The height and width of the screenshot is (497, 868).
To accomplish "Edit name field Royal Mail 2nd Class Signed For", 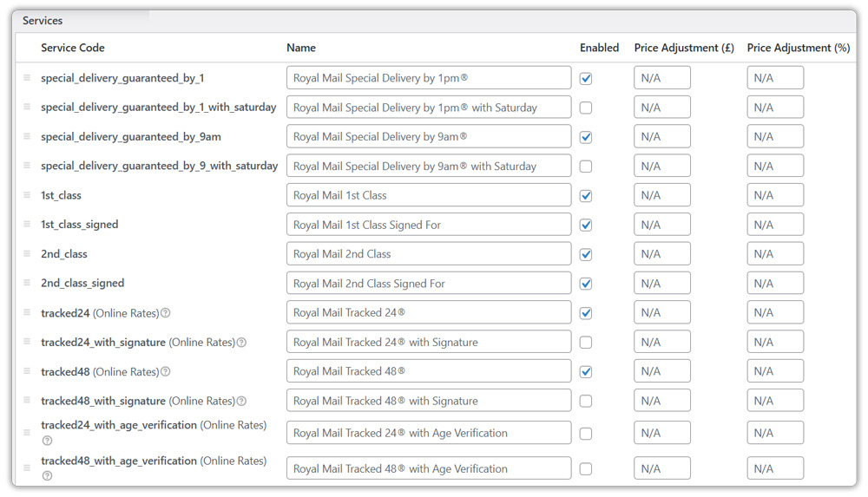I will 429,284.
